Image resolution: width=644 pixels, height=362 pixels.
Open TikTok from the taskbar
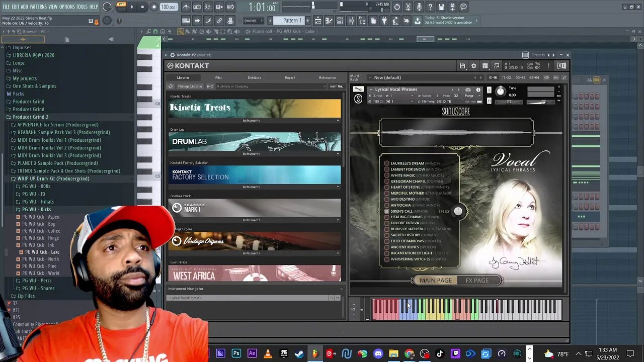click(440, 353)
